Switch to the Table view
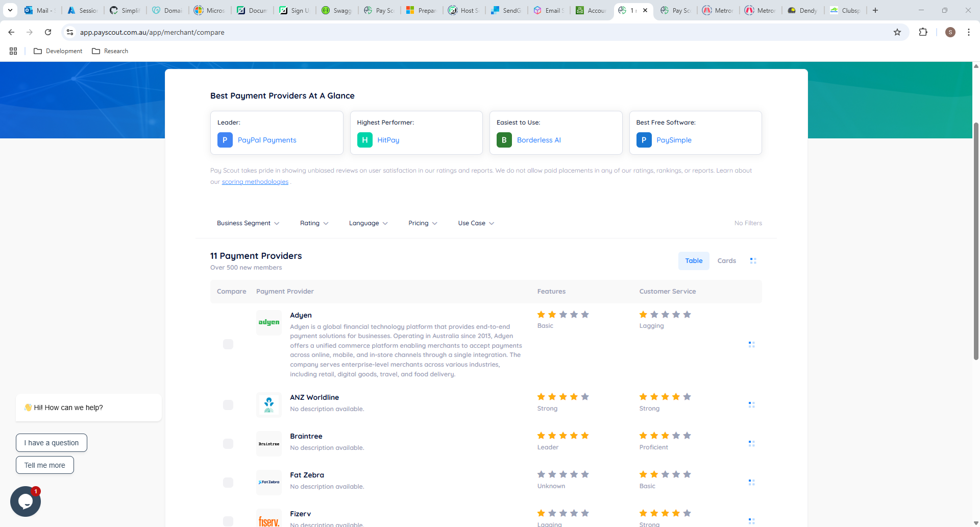 694,261
